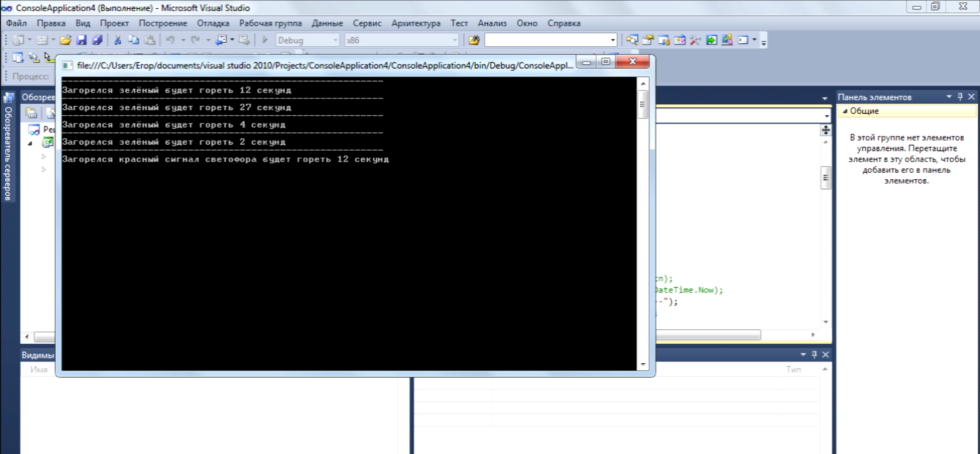Click the Add New Item toolbar icon
The image size is (980, 454).
(42, 40)
